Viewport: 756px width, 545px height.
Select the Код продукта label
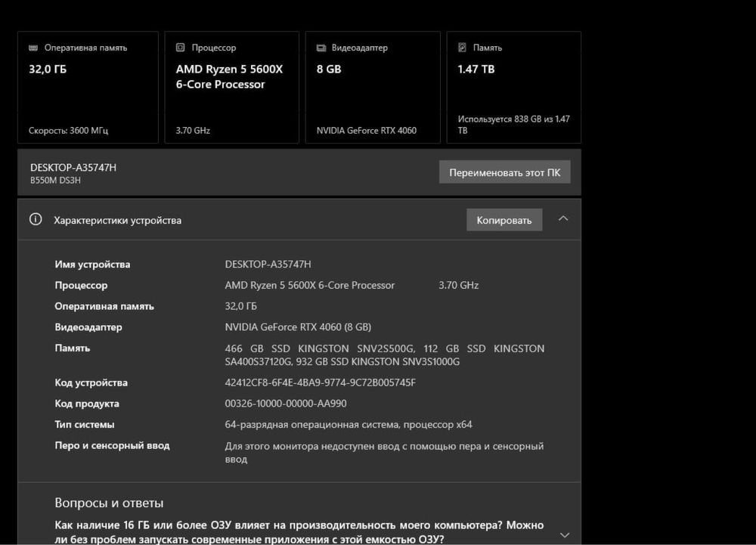(x=87, y=404)
